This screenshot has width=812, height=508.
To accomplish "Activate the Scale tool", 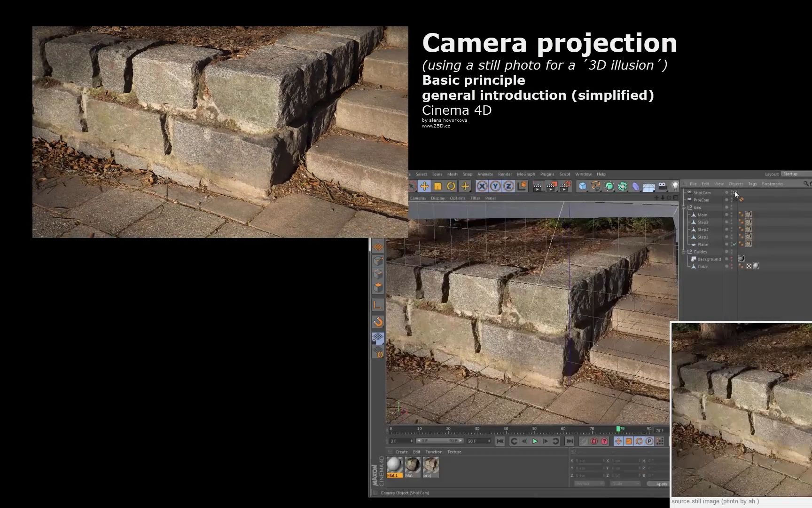I will tap(438, 186).
